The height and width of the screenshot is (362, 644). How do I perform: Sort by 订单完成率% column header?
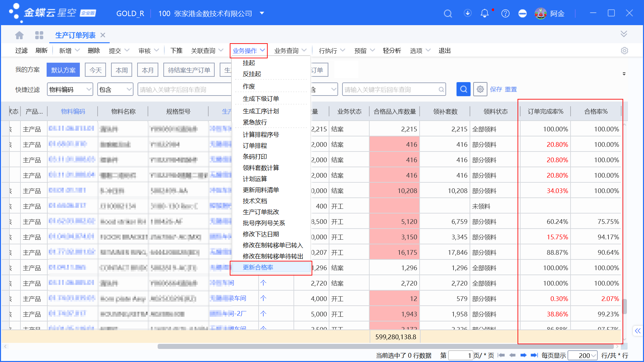545,112
